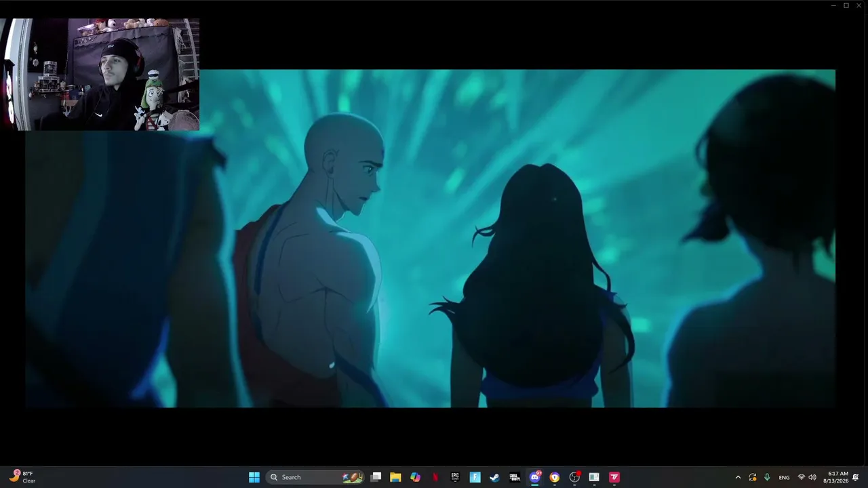Viewport: 868px width, 488px height.
Task: Open Steam from the taskbar
Action: [x=494, y=477]
